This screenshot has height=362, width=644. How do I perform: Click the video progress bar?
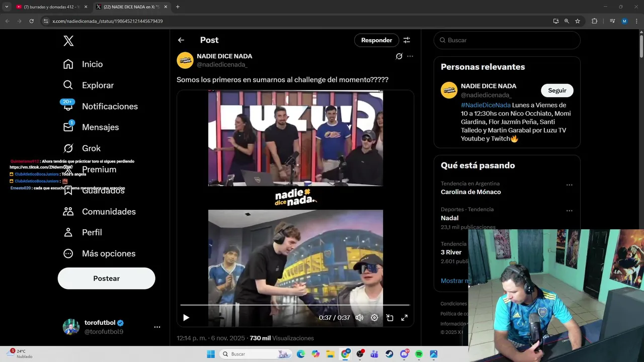click(295, 305)
